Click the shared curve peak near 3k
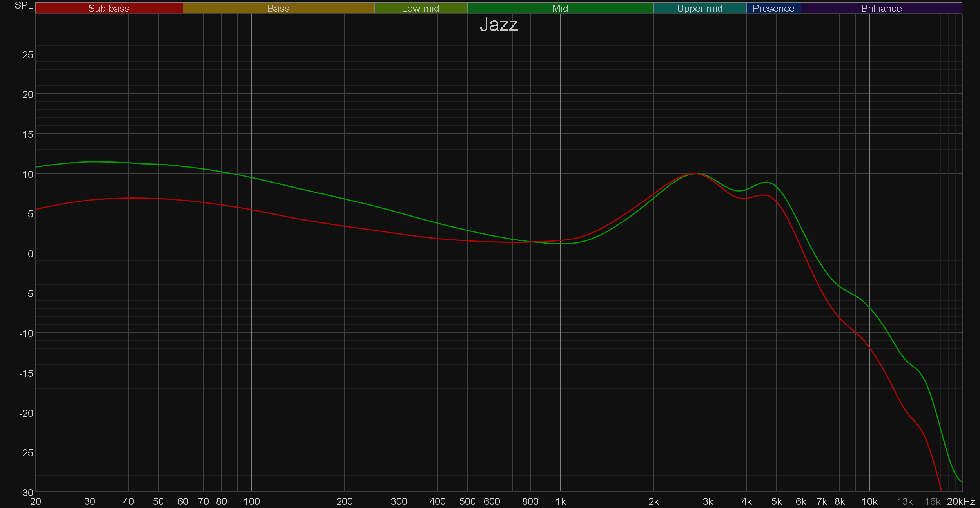The image size is (980, 508). click(x=695, y=174)
